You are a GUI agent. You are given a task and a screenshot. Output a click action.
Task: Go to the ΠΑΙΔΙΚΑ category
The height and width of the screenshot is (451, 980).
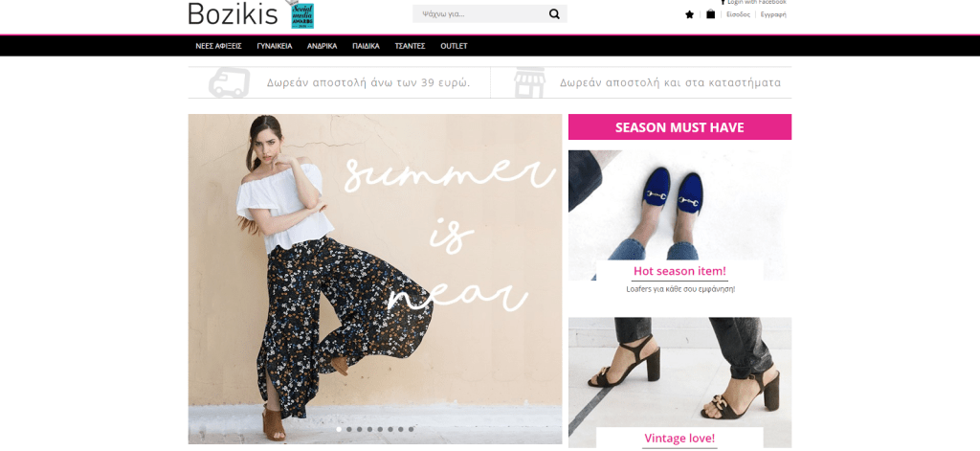click(366, 46)
